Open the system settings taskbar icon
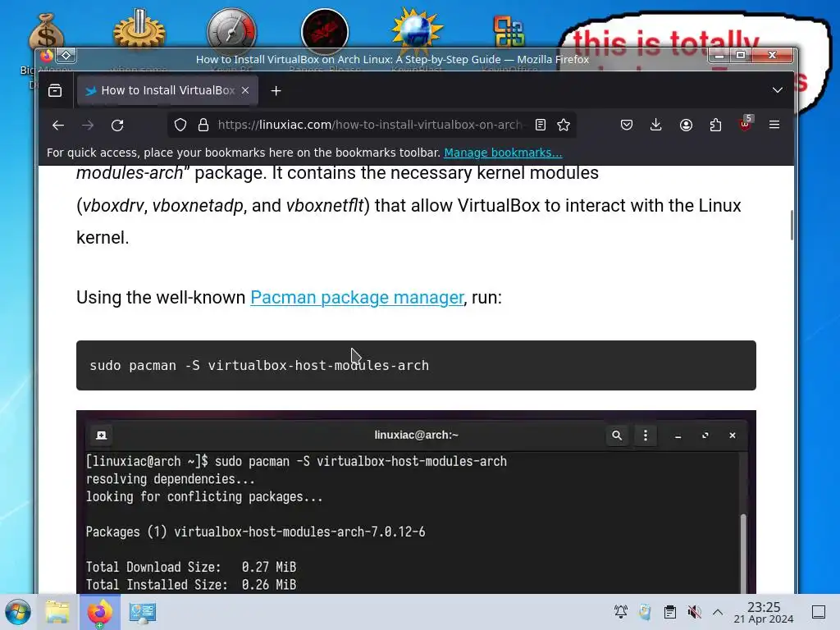This screenshot has height=630, width=840. click(x=143, y=612)
